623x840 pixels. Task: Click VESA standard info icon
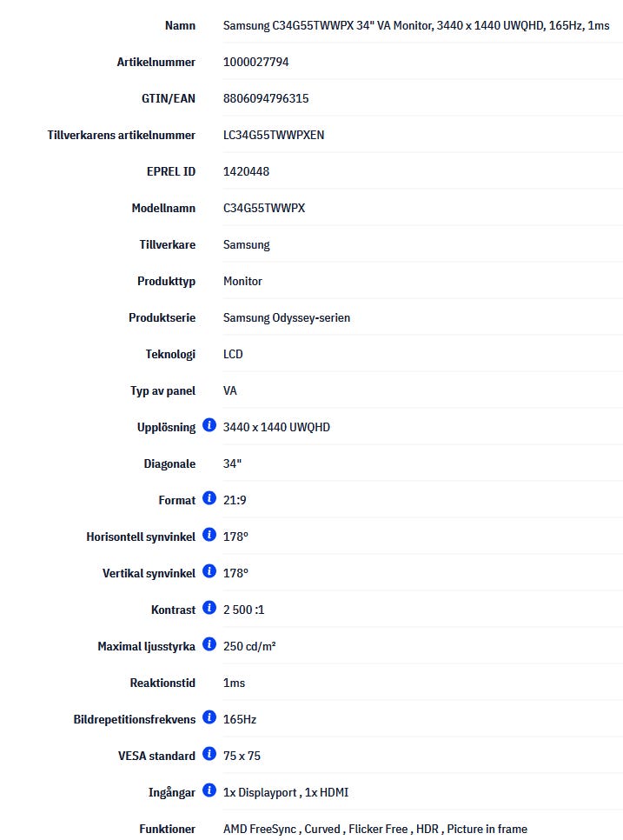pos(209,753)
